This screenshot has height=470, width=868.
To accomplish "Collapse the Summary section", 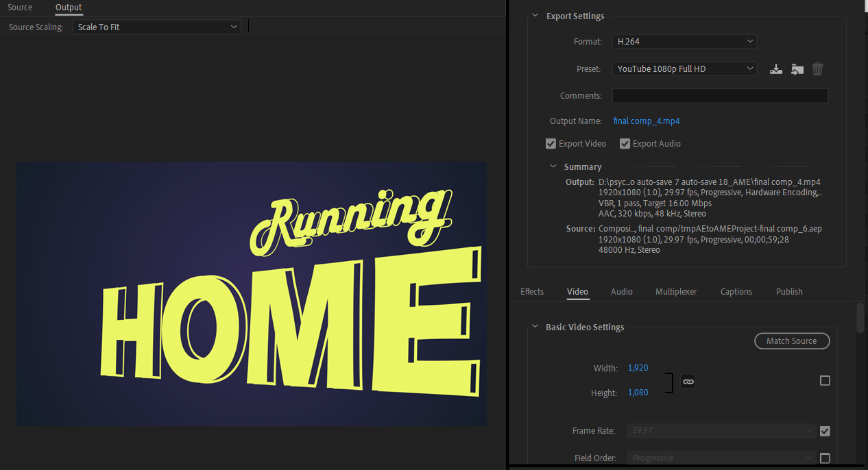I will click(x=553, y=166).
